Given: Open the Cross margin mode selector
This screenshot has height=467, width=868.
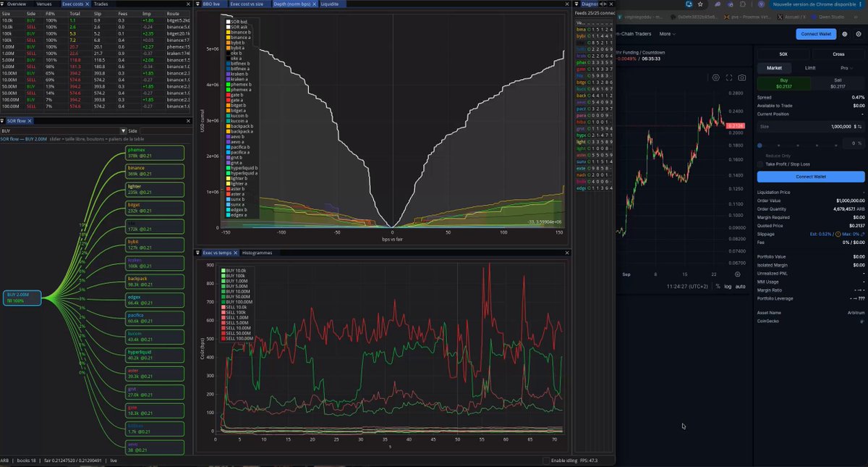Looking at the screenshot, I should coord(838,54).
